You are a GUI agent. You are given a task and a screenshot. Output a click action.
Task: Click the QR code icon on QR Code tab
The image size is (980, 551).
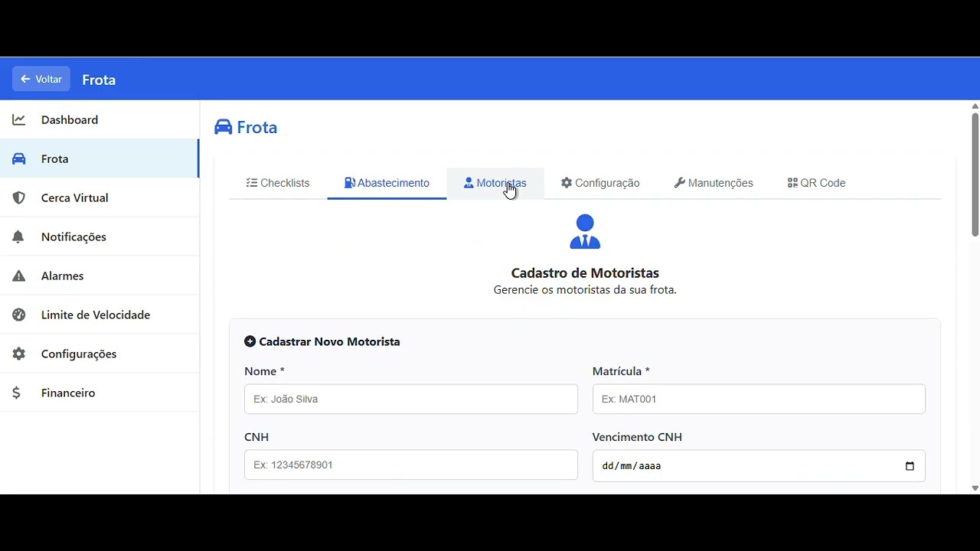pos(792,183)
